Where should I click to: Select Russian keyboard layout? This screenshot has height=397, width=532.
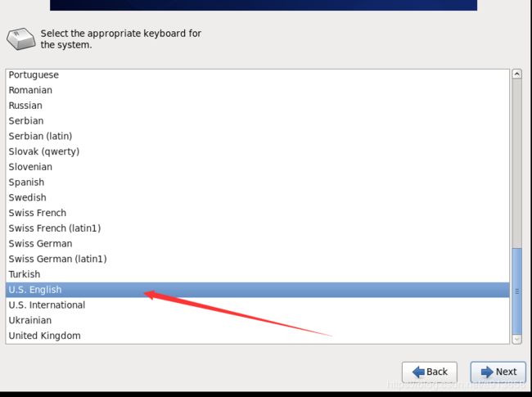pos(258,106)
